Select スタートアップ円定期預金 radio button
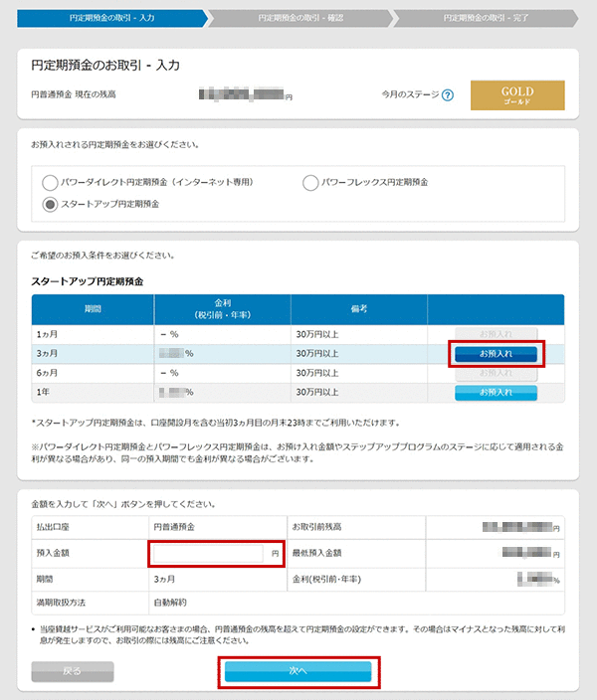 [x=50, y=204]
